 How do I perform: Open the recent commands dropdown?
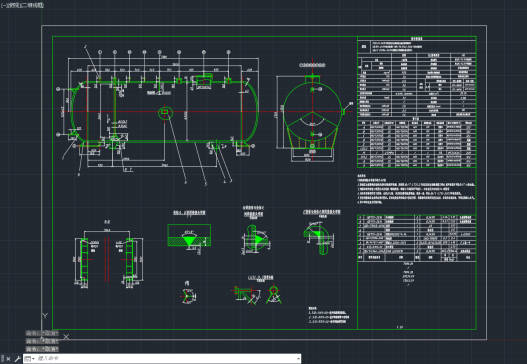coord(30,359)
